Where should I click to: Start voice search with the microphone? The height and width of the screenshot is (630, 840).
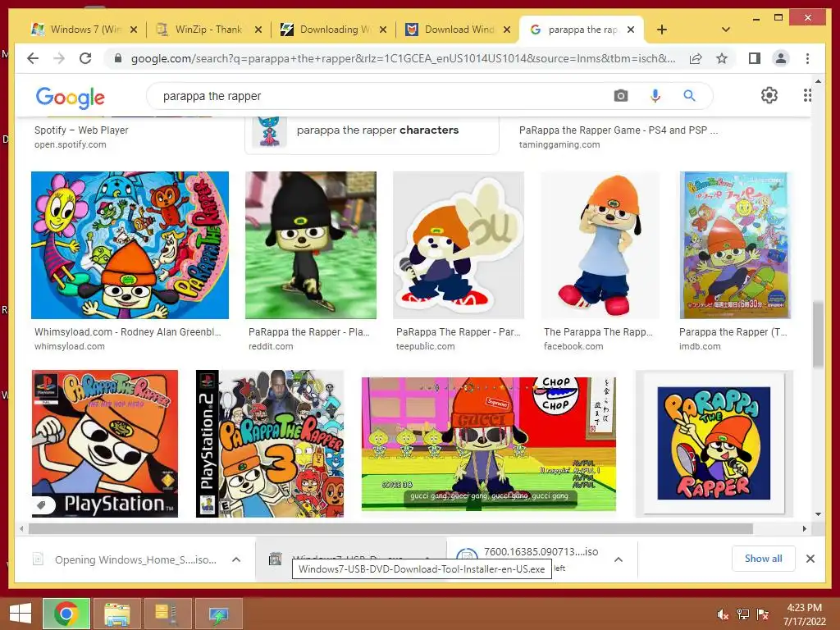pos(655,96)
